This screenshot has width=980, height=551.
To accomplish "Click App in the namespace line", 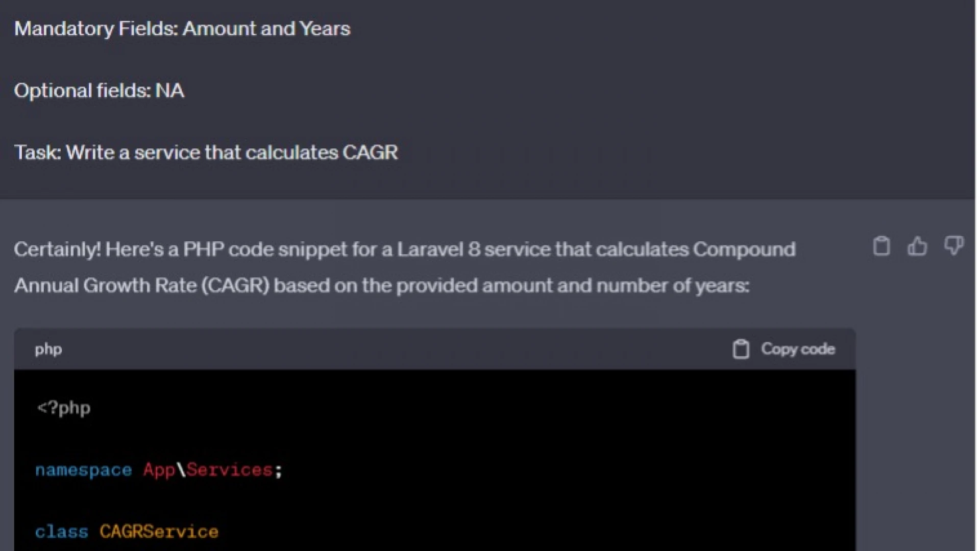I will pos(159,470).
